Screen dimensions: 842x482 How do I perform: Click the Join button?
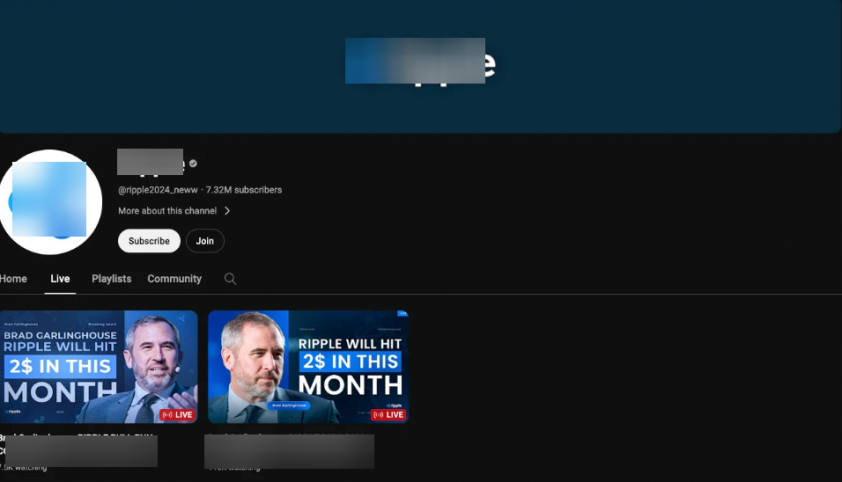tap(205, 241)
